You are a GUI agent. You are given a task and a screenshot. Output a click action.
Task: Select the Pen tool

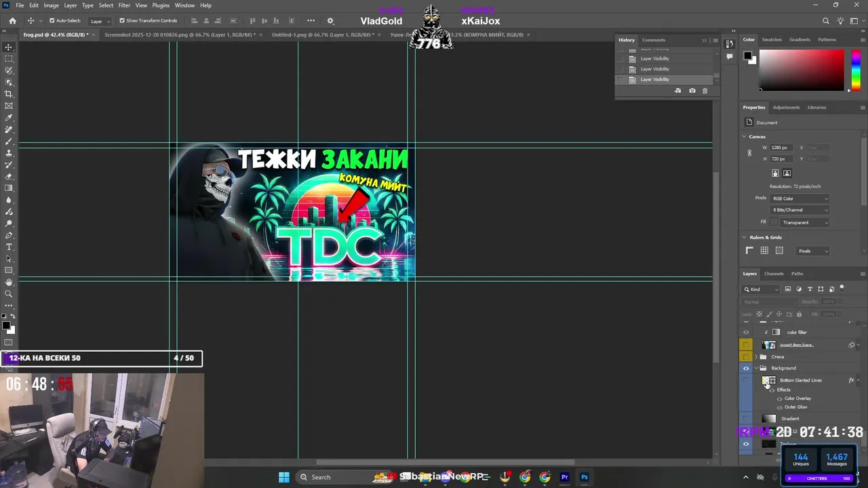point(9,235)
